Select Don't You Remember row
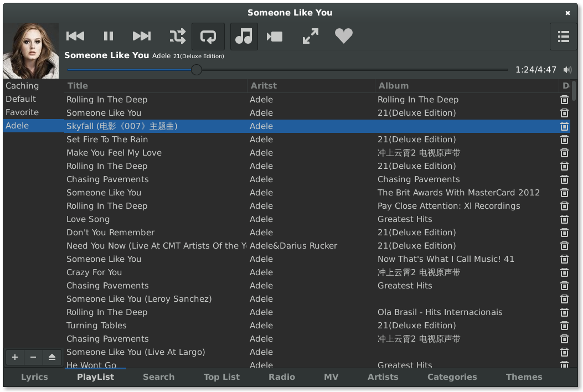This screenshot has height=392, width=583. (x=317, y=233)
